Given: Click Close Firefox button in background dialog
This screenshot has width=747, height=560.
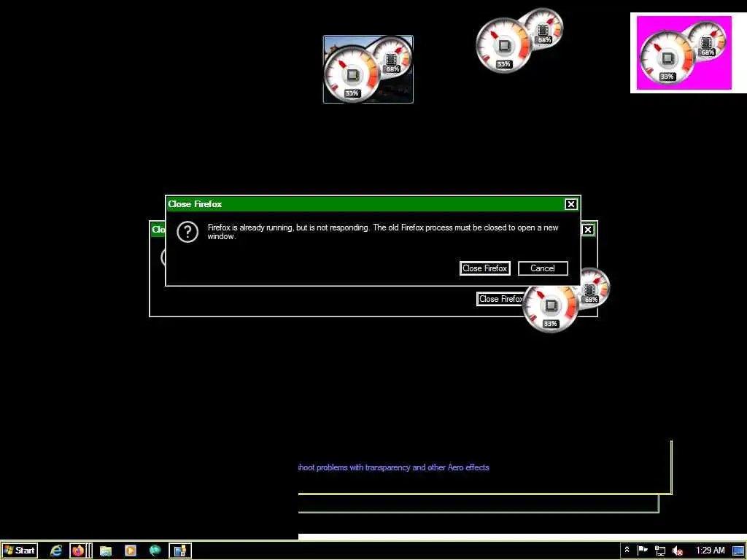Looking at the screenshot, I should pos(500,298).
